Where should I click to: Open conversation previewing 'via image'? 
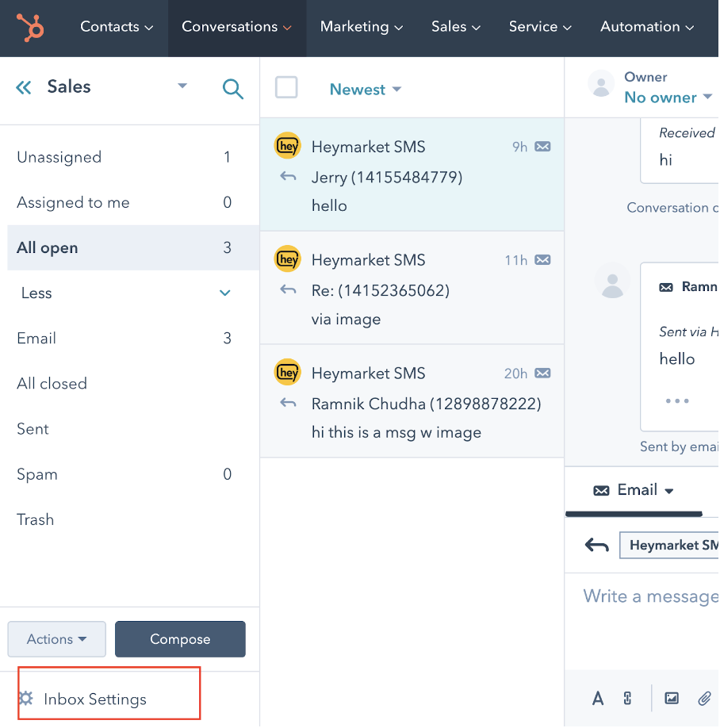pyautogui.click(x=412, y=288)
